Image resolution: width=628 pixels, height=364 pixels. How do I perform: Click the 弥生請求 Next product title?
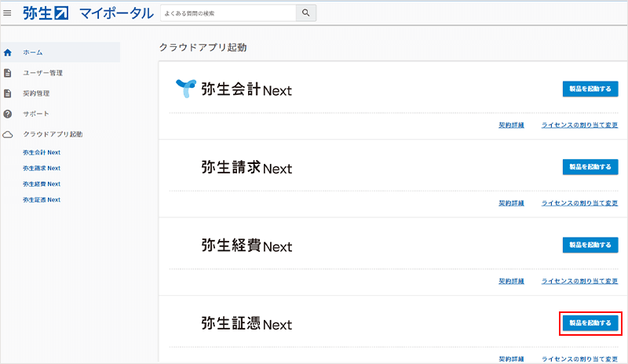click(246, 167)
